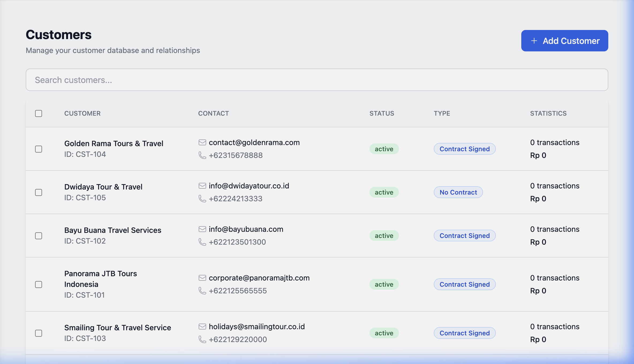
Task: Open the Smailing Tour & Travel Service customer name
Action: 118,328
